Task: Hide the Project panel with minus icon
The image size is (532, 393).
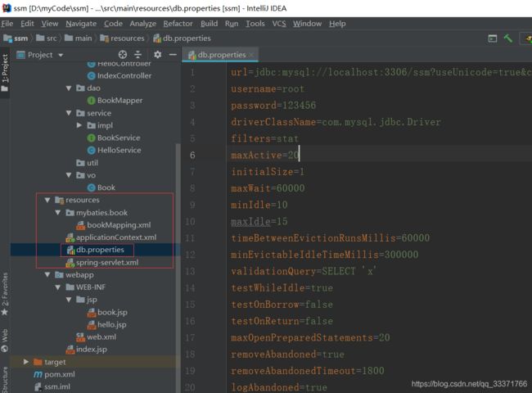Action: 173,55
